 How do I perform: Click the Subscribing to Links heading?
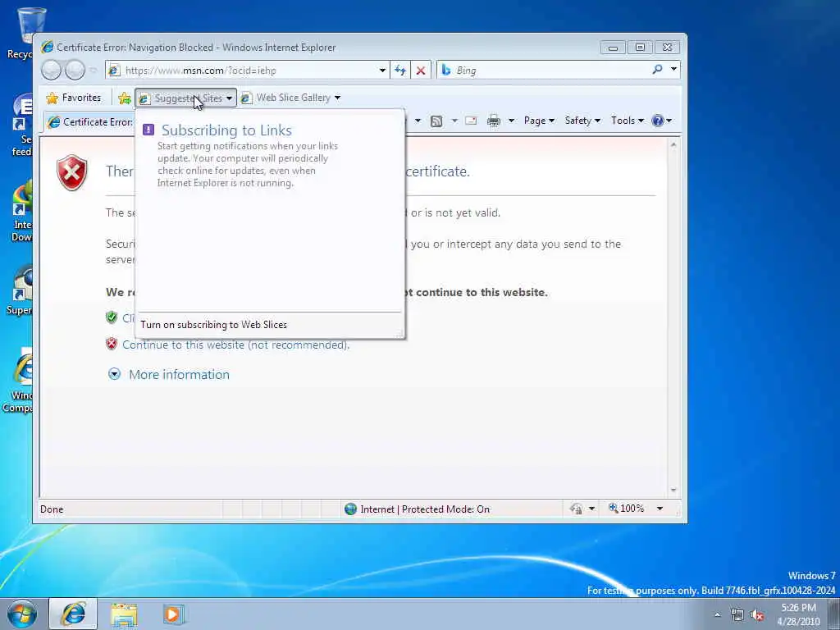226,130
